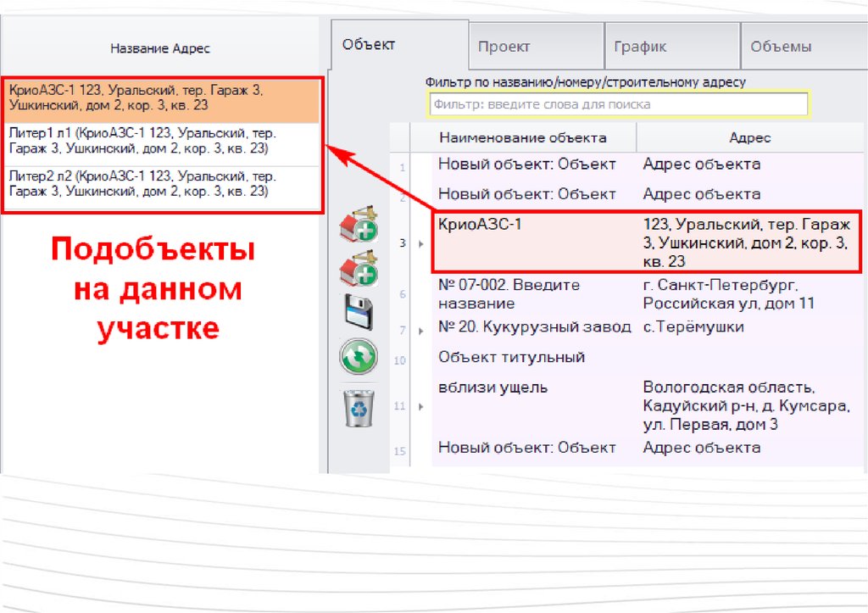Select the Литер1 л1 sub-object

162,144
